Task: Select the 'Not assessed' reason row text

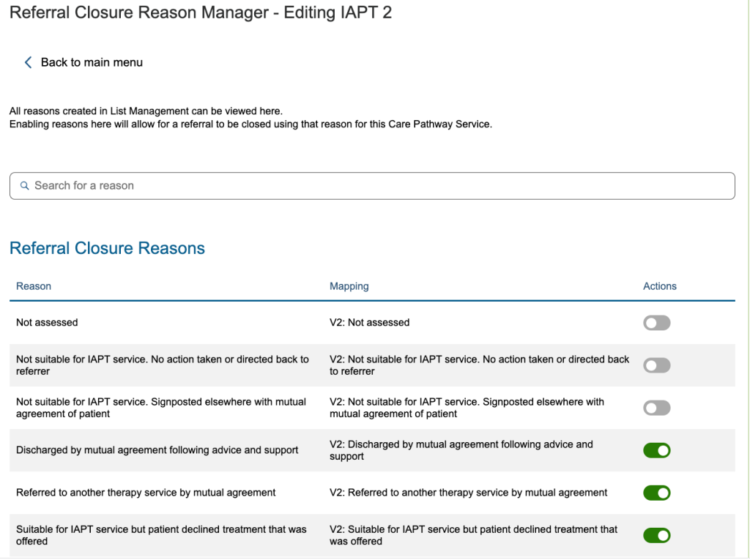Action: (x=47, y=323)
